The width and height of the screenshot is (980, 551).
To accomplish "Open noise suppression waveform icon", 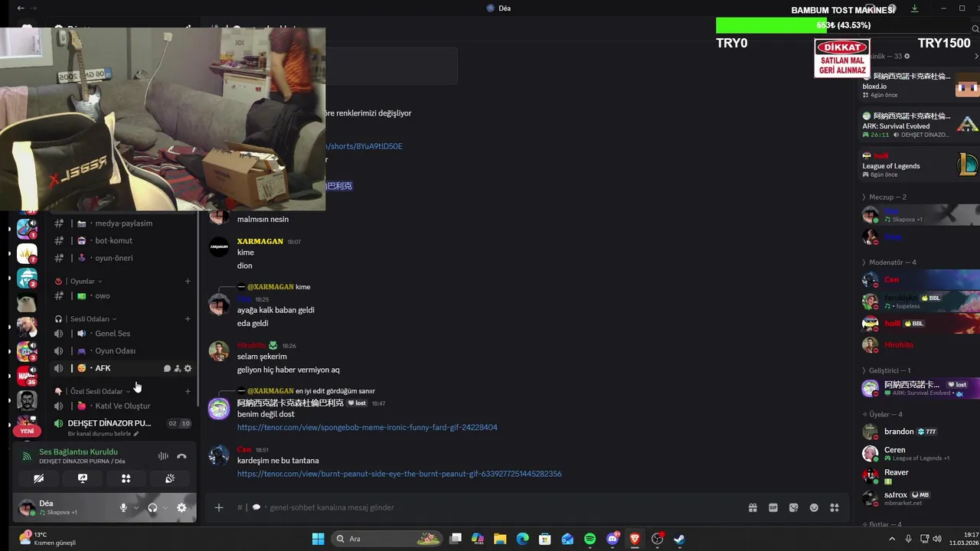I will 163,456.
